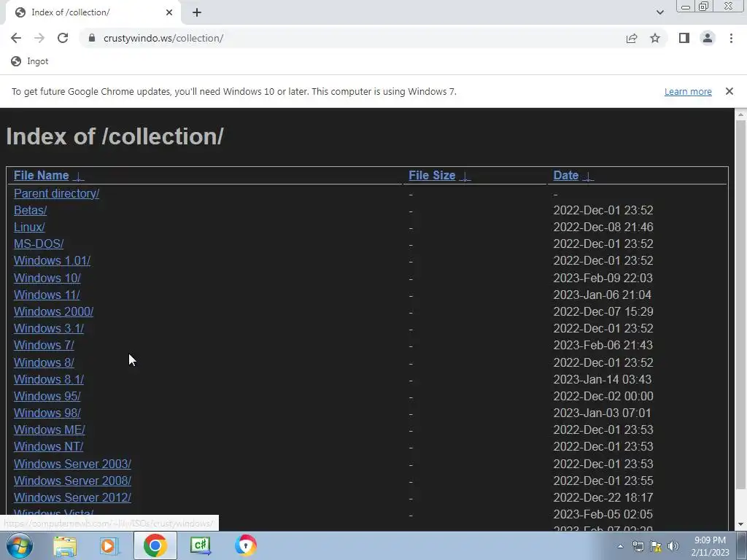The height and width of the screenshot is (560, 747).
Task: Open the Windows 7/ folder
Action: pyautogui.click(x=44, y=345)
